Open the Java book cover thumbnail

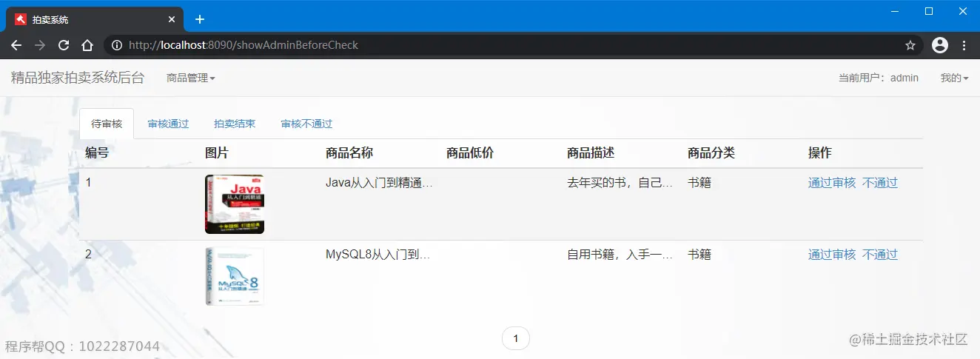coord(235,204)
